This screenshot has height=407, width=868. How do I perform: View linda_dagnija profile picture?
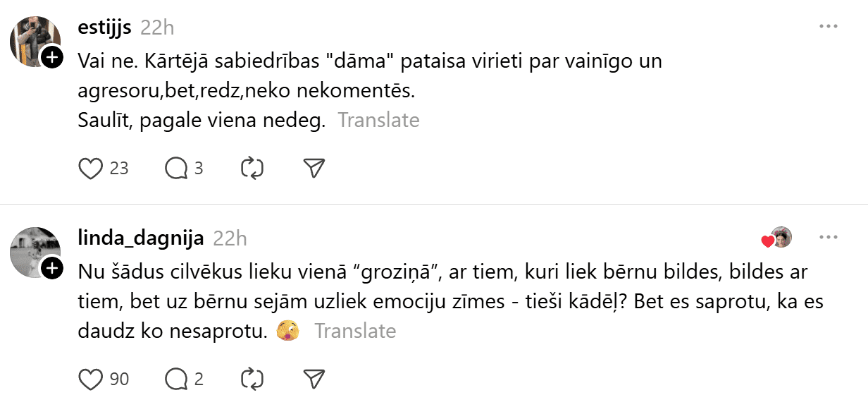click(33, 250)
